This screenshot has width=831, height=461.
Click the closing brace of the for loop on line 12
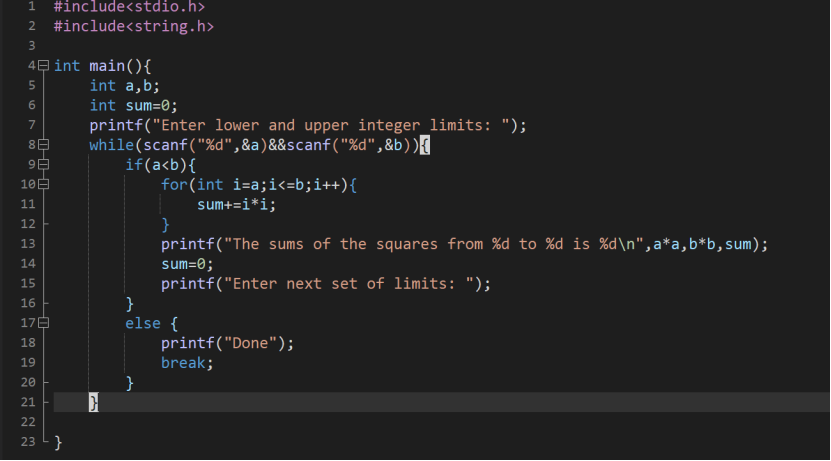pyautogui.click(x=165, y=225)
